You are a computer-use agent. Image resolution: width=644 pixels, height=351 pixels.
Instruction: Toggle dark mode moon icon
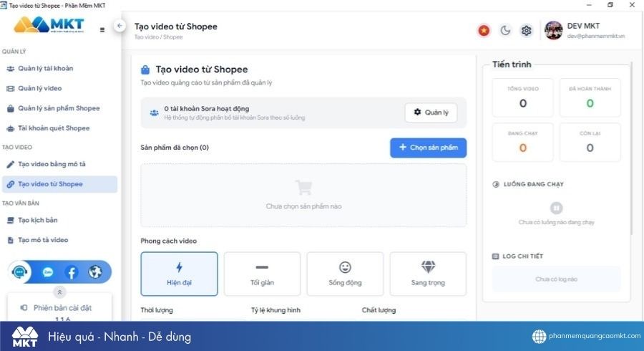point(505,30)
